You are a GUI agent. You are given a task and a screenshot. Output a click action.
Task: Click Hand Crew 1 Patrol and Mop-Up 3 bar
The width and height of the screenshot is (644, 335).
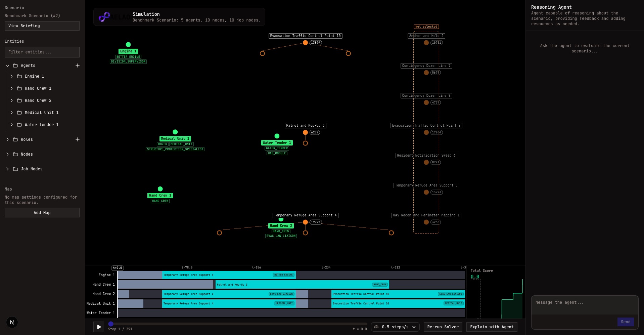click(x=302, y=285)
